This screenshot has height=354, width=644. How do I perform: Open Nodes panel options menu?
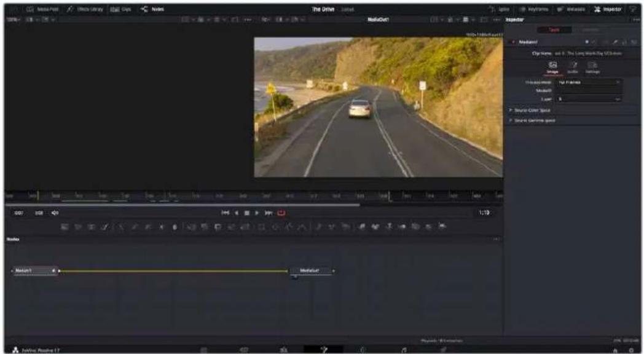[497, 239]
